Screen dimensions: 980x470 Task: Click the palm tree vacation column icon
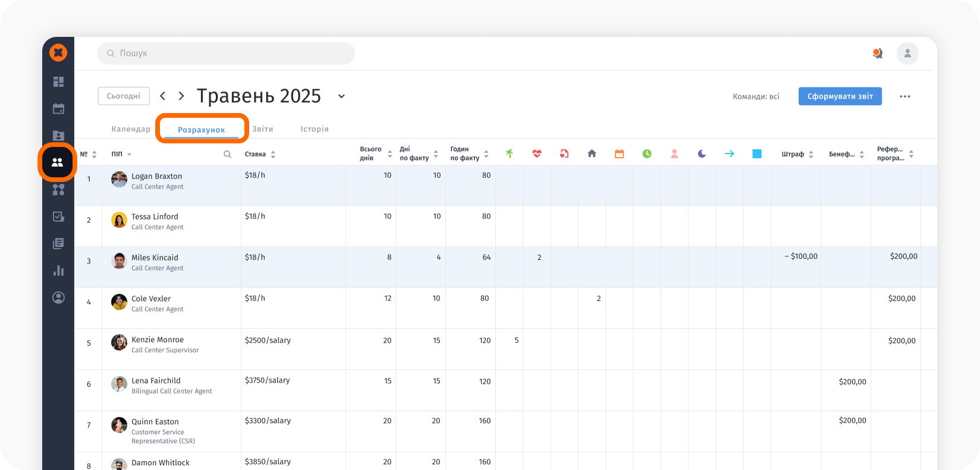coord(509,154)
